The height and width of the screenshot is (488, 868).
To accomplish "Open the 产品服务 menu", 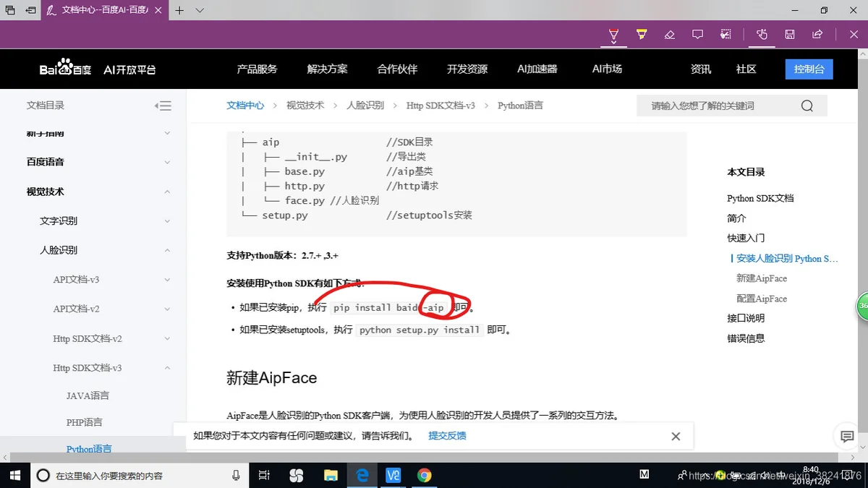I will coord(257,69).
